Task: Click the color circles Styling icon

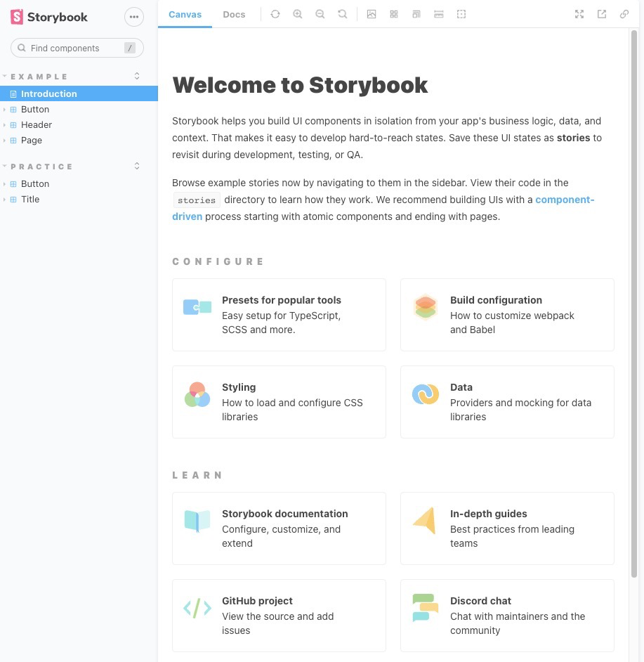Action: tap(197, 394)
